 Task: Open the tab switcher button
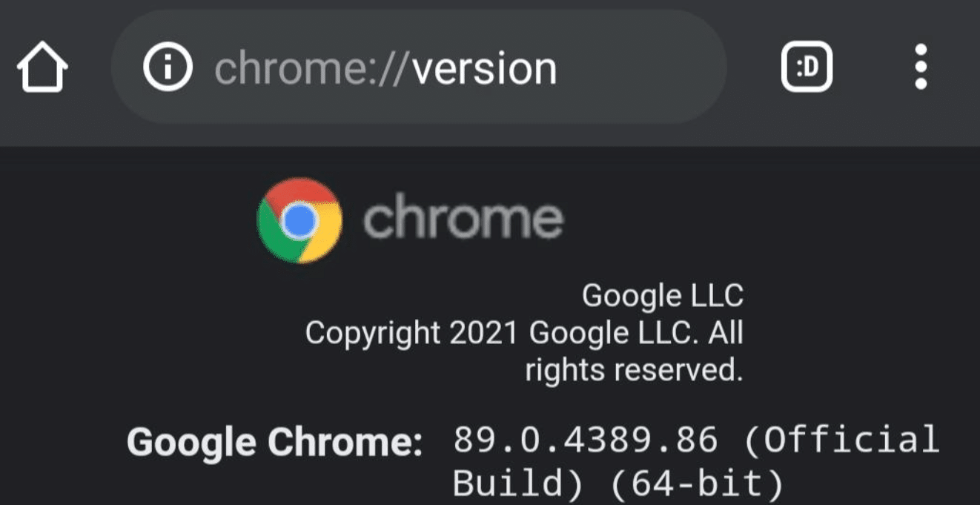[807, 68]
